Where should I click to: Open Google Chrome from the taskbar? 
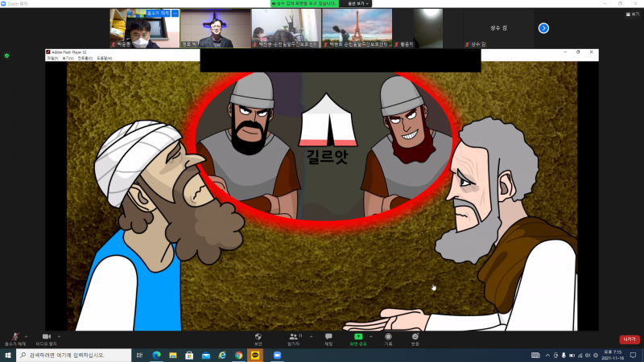238,355
